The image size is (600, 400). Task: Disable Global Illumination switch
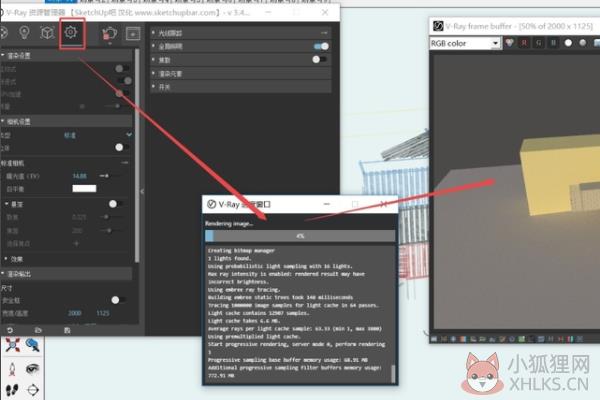point(321,46)
